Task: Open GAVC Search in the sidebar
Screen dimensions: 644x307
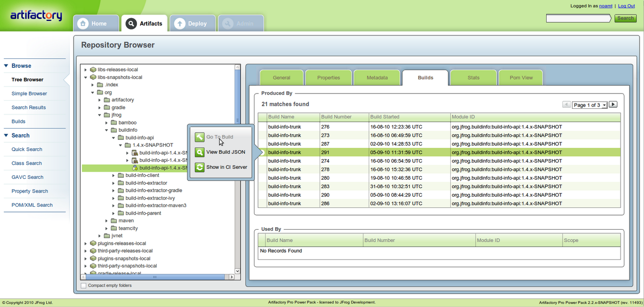Action: pyautogui.click(x=27, y=177)
